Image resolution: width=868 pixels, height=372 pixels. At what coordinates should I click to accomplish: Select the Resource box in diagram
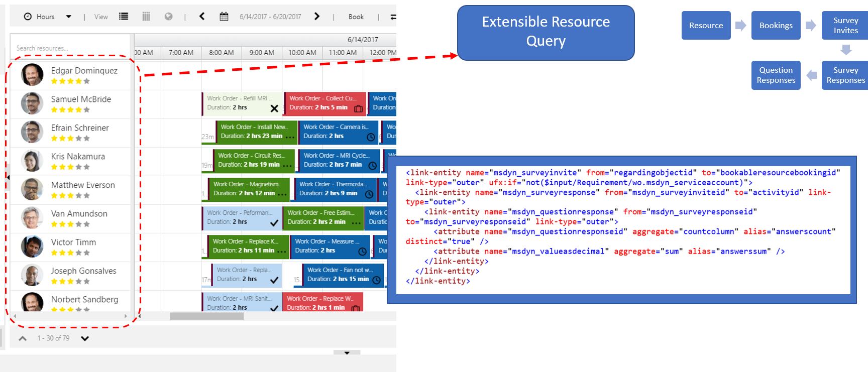point(706,25)
